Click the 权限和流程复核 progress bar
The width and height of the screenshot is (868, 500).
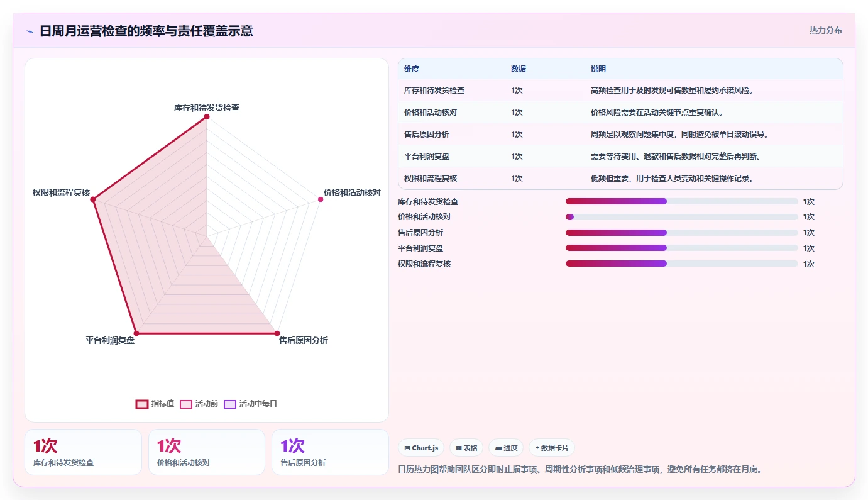click(x=682, y=264)
